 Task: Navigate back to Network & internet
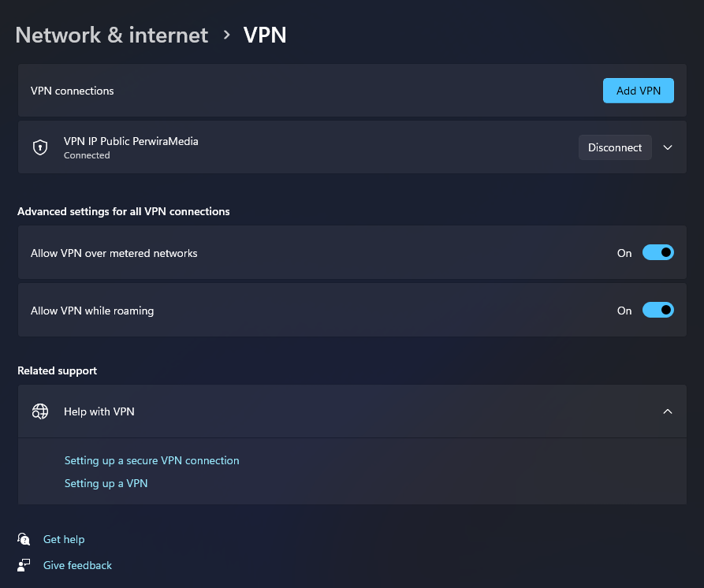(111, 35)
